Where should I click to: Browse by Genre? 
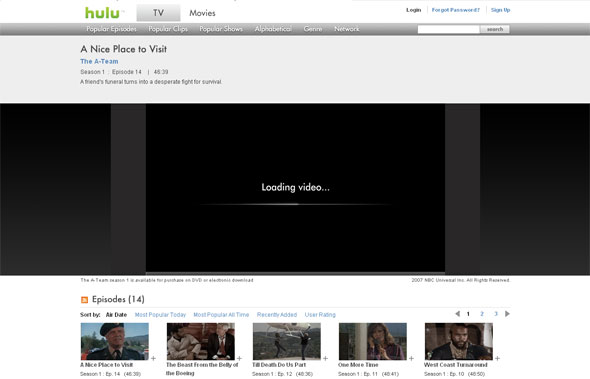pyautogui.click(x=313, y=29)
